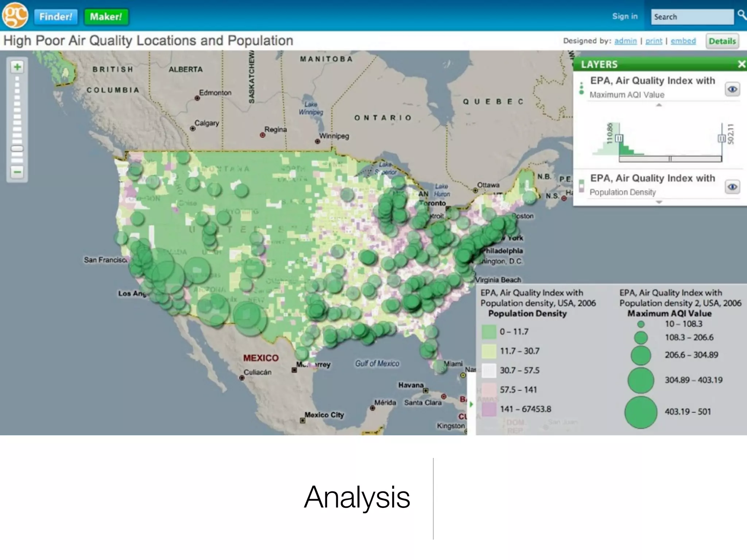Image resolution: width=747 pixels, height=560 pixels.
Task: Click the search magnifier icon
Action: coord(742,15)
